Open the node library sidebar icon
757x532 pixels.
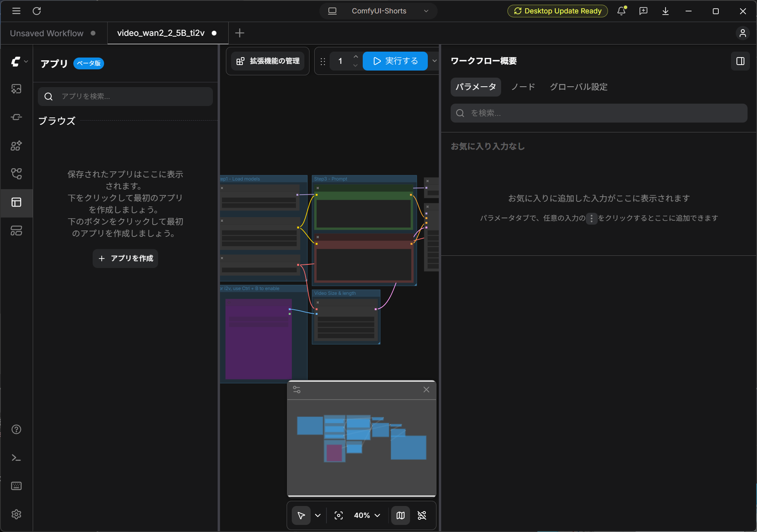tap(16, 117)
